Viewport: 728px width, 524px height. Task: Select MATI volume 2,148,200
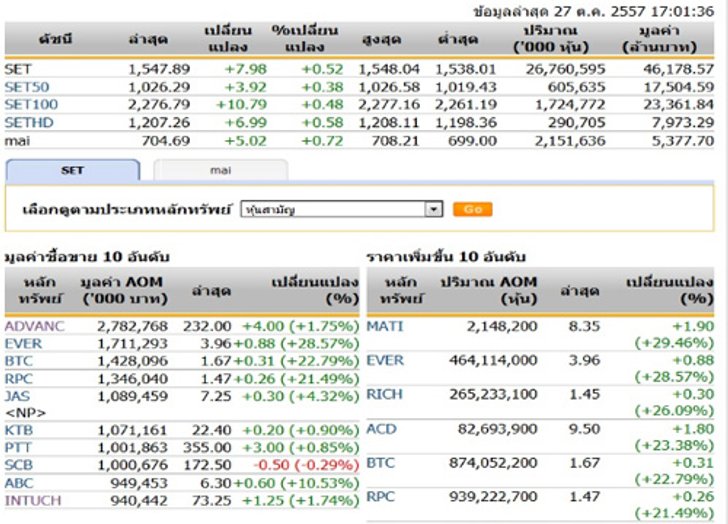(x=502, y=326)
